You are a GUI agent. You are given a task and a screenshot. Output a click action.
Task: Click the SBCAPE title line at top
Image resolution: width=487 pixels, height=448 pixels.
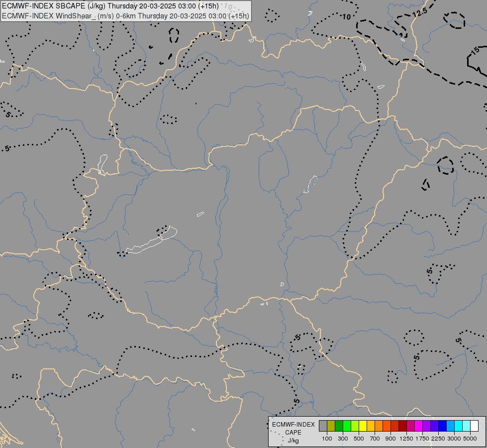tap(110, 6)
